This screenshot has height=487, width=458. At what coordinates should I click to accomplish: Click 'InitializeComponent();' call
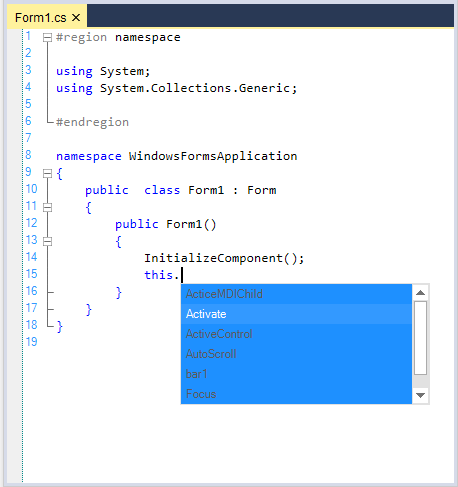coord(224,258)
